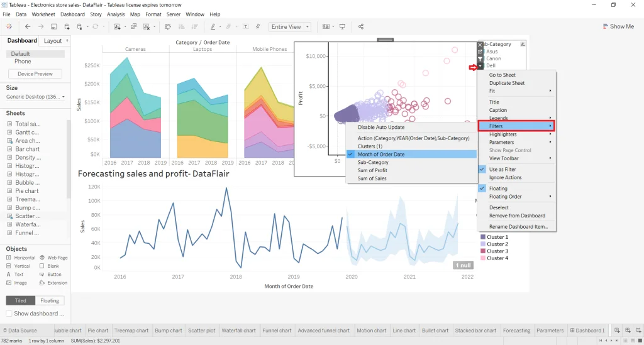Open the Forecasting sheet tab
Screen dimensions: 644x345
pos(516,330)
